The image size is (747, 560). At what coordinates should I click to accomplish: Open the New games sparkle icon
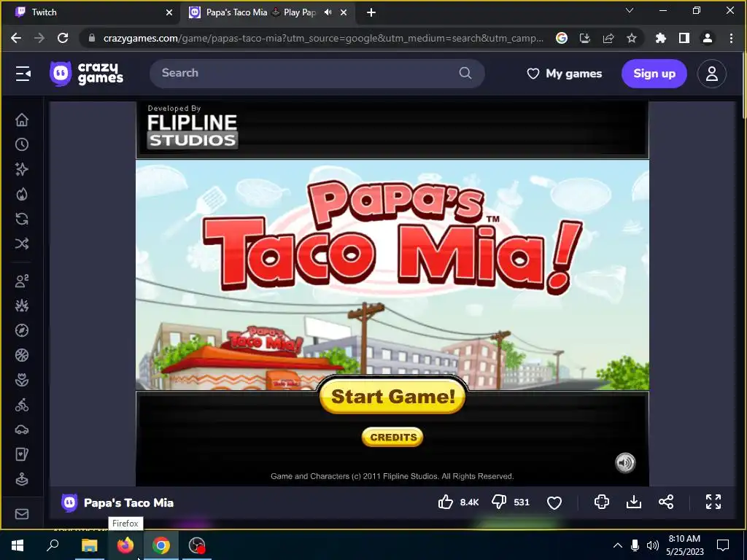click(22, 169)
